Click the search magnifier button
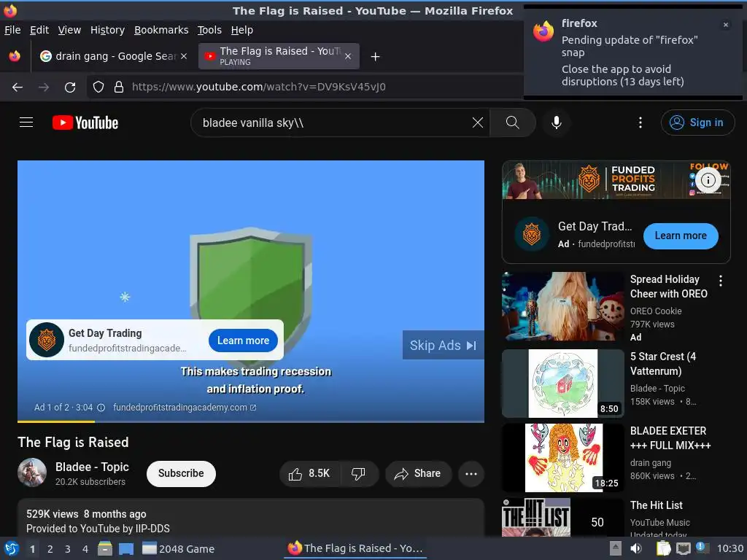Viewport: 747px width, 560px height. [x=513, y=122]
